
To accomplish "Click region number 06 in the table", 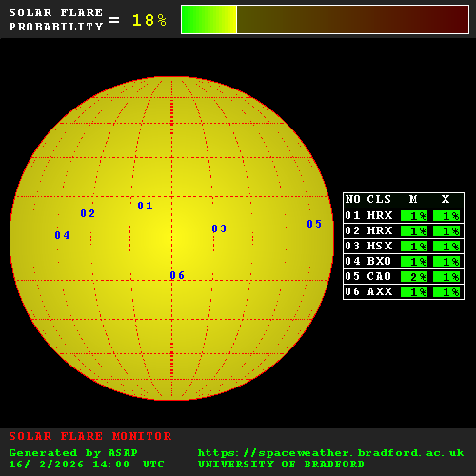I will (x=352, y=291).
